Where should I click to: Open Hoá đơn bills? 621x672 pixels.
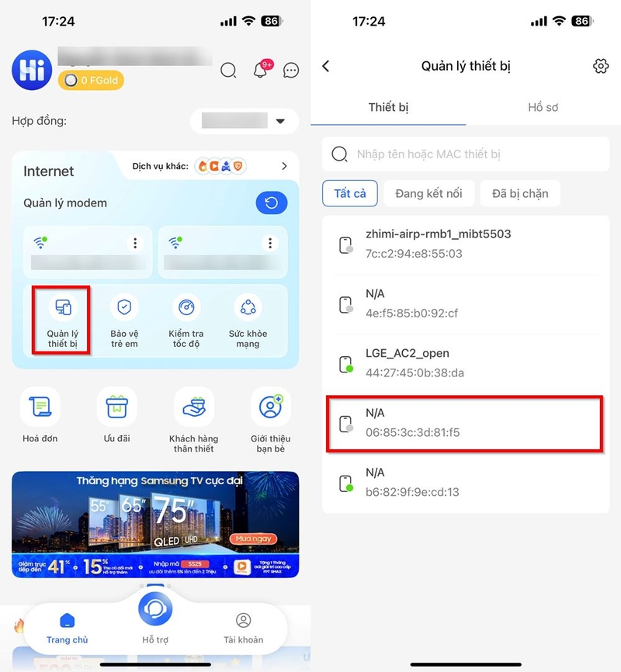pos(40,415)
